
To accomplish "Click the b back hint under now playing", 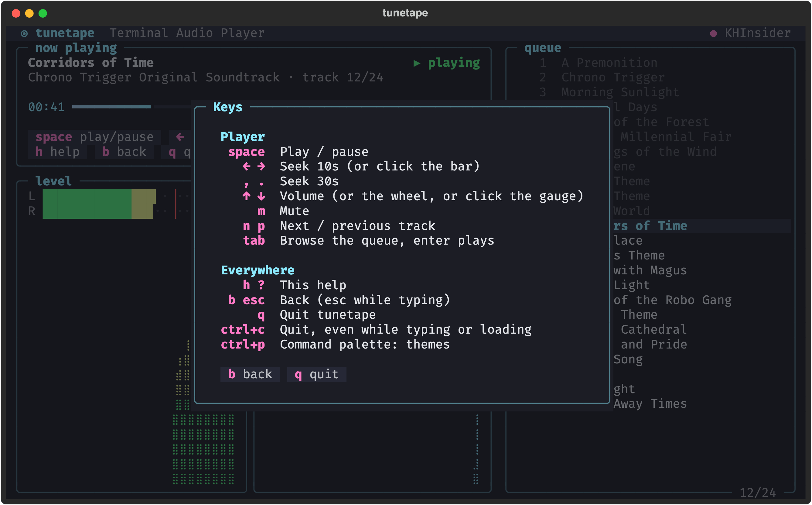I will 124,152.
